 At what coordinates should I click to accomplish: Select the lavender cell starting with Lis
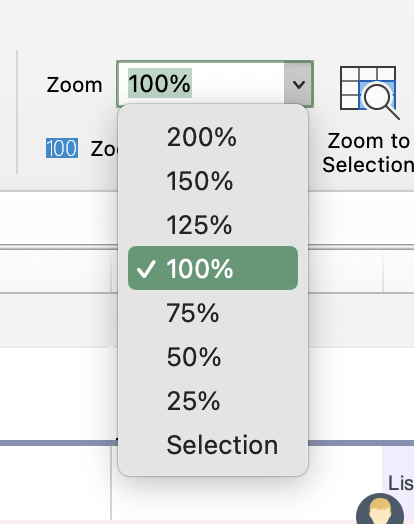pyautogui.click(x=398, y=483)
